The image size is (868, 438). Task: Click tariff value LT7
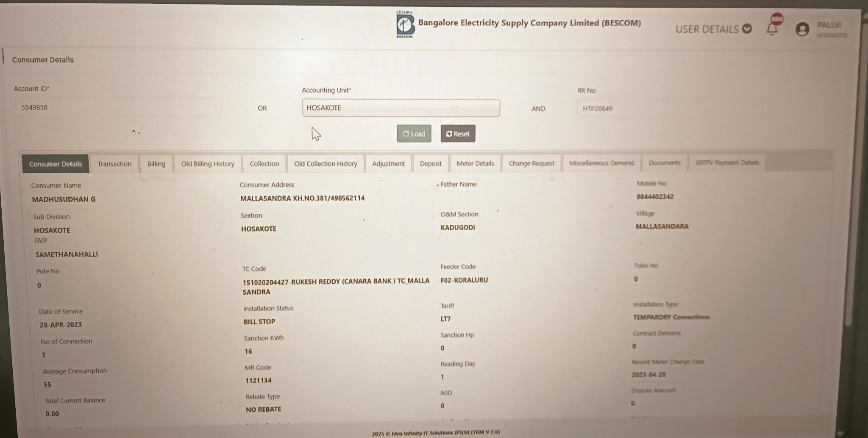pos(445,319)
